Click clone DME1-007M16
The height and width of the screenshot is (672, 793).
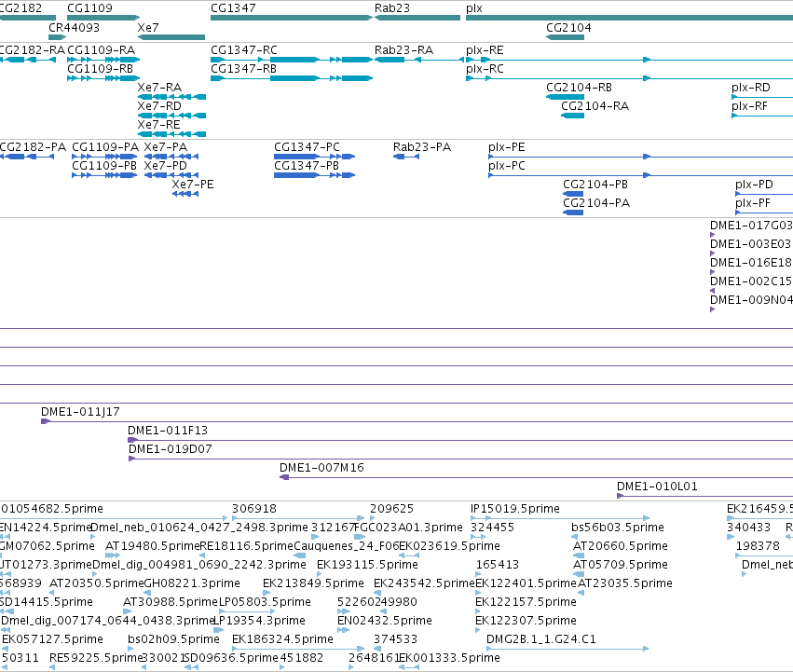pyautogui.click(x=536, y=477)
